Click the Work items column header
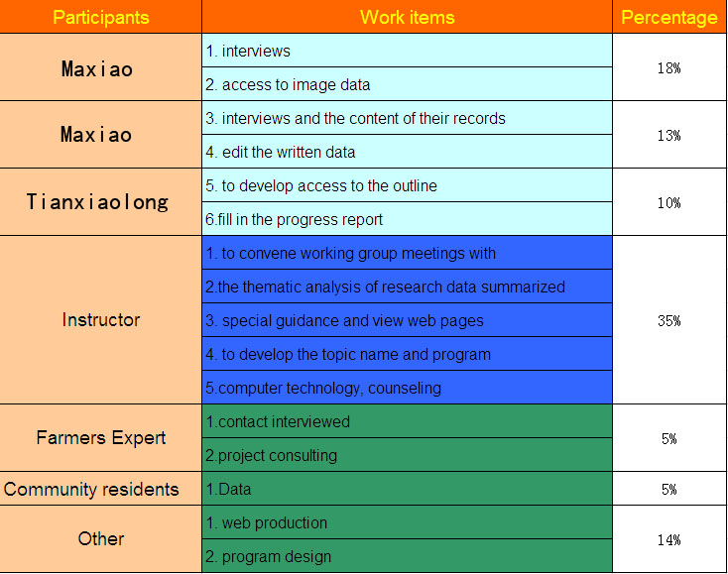 (x=408, y=17)
